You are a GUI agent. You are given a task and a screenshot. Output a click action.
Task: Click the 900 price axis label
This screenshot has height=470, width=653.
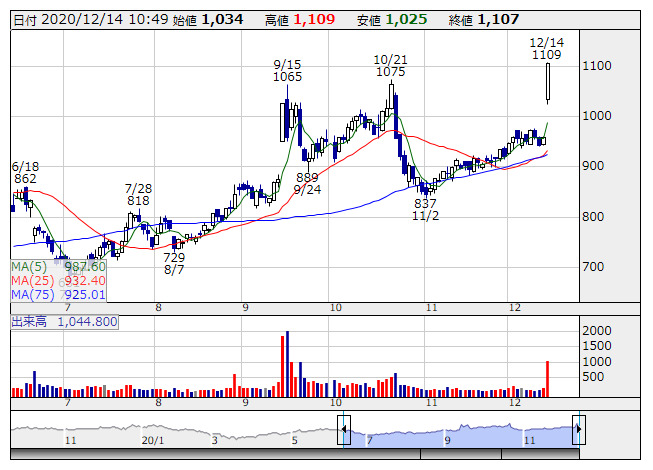coord(593,166)
